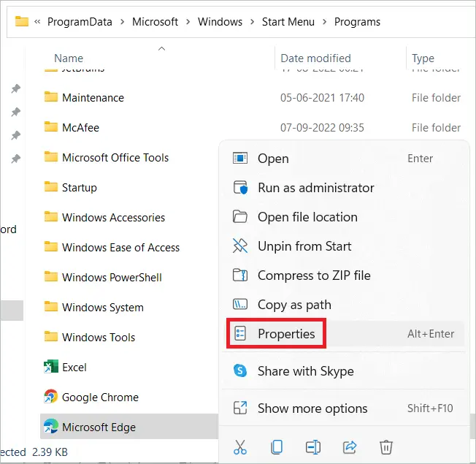Click the Cut scissors icon in the context menu
This screenshot has width=476, height=464.
(239, 447)
